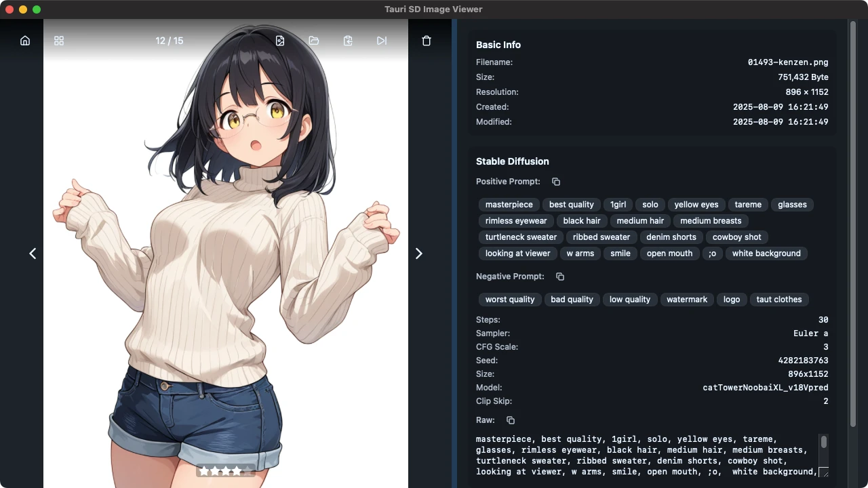Select the watermark negative tag
Screen dimensions: 868x488
click(687, 299)
